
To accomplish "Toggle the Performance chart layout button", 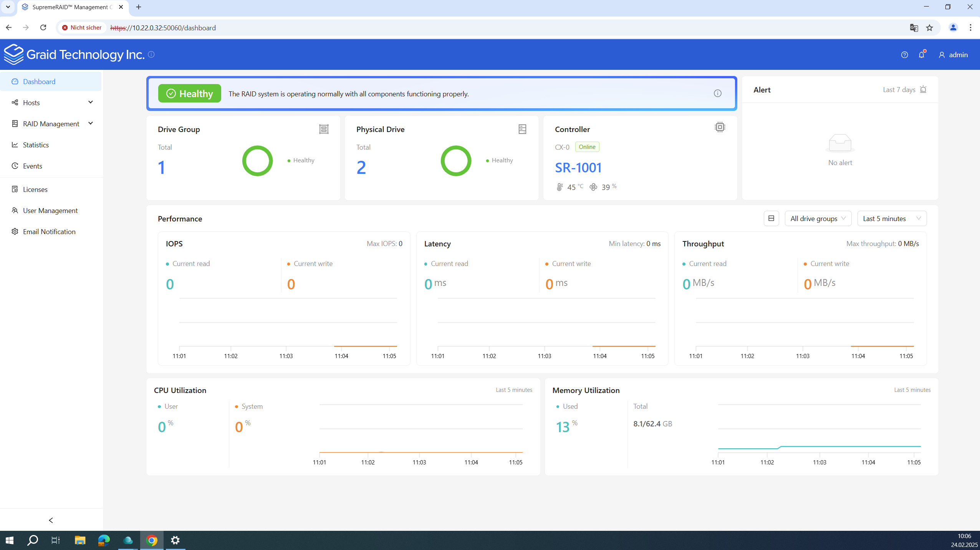I will [771, 218].
